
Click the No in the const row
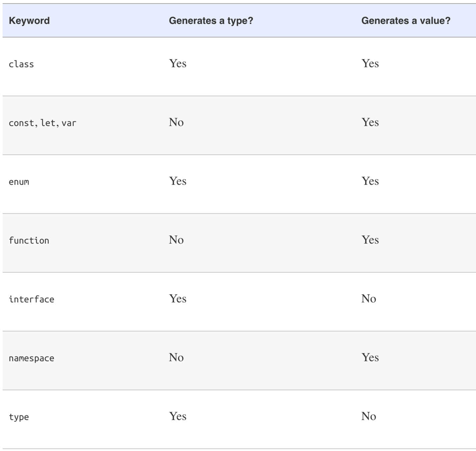(176, 122)
